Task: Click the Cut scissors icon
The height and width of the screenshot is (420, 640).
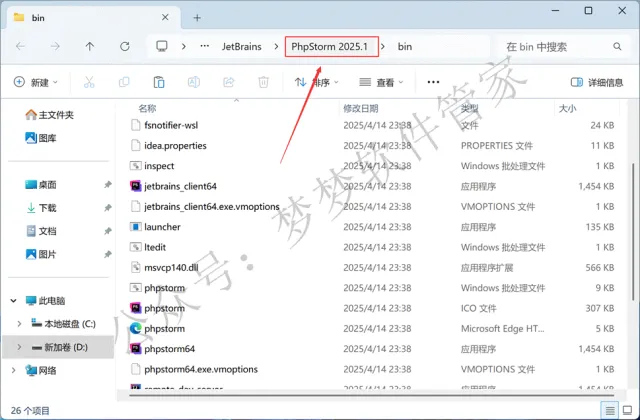Action: pos(89,82)
